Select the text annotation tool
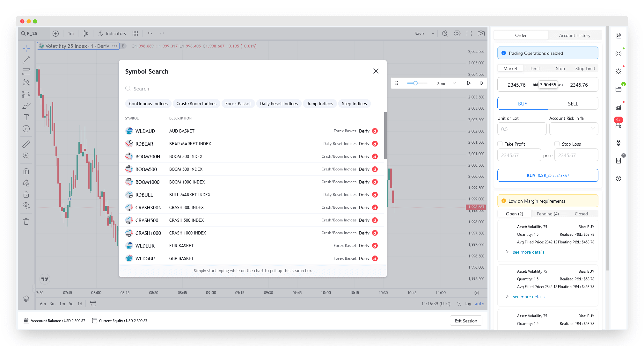This screenshot has height=346, width=644. click(x=26, y=117)
